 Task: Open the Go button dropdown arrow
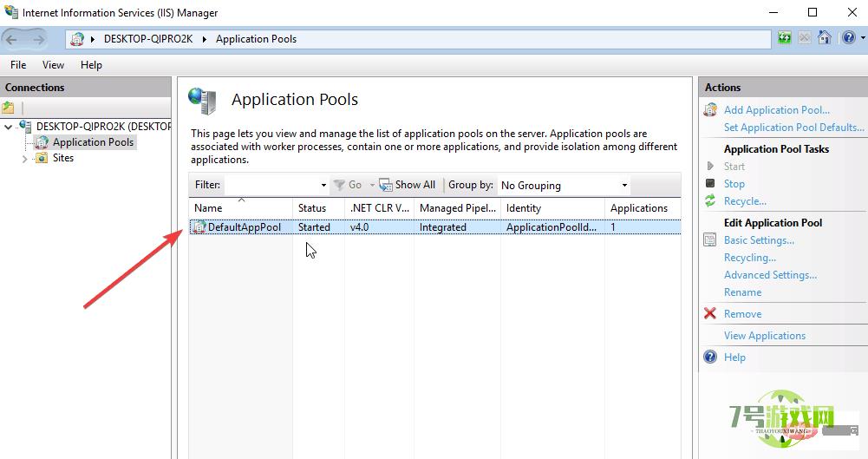tap(373, 185)
